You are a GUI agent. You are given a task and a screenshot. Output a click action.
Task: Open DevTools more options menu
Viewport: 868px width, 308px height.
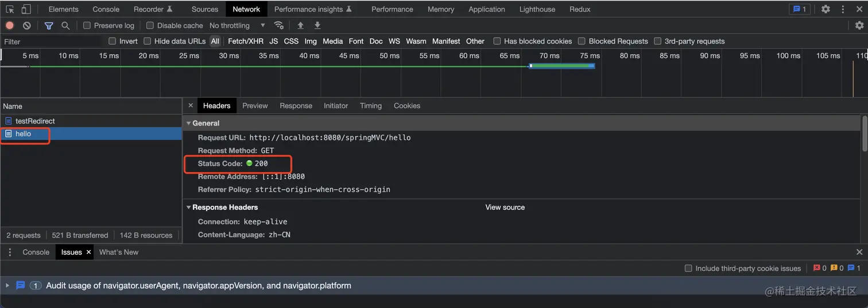tap(843, 9)
